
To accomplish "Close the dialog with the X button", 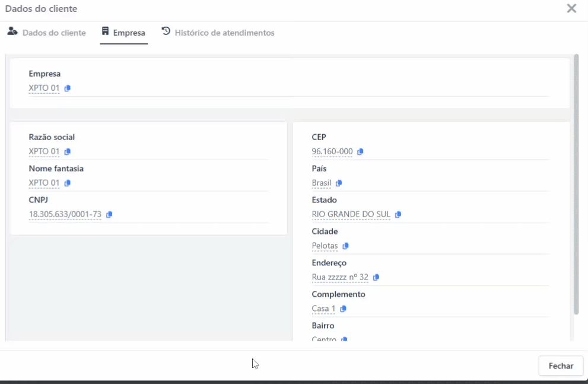I will 571,8.
